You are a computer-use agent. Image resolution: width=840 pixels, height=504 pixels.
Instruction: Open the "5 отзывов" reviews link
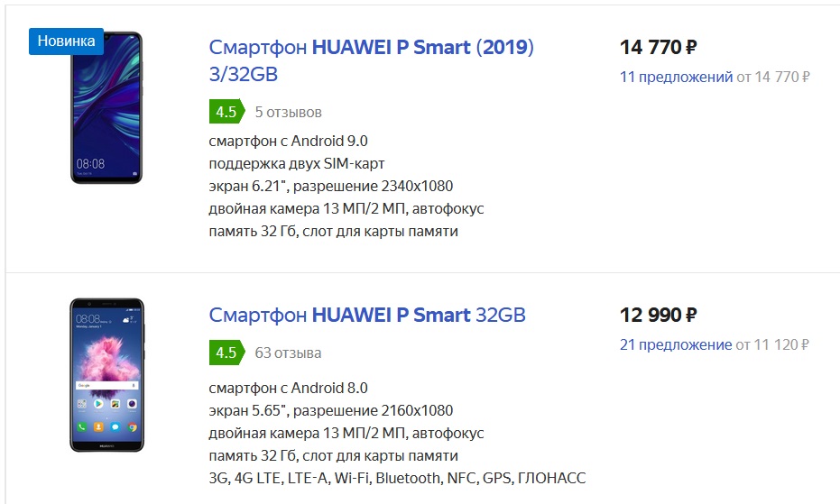tap(288, 113)
